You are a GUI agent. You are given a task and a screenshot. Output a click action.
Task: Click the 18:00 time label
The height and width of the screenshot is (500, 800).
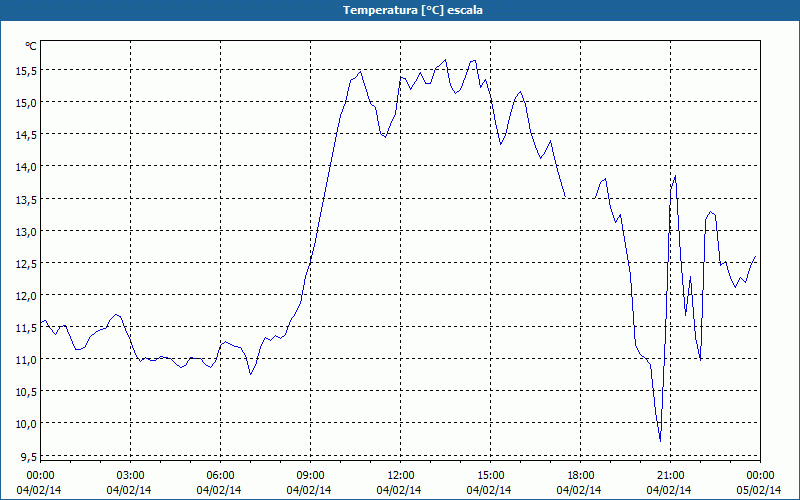coord(581,476)
